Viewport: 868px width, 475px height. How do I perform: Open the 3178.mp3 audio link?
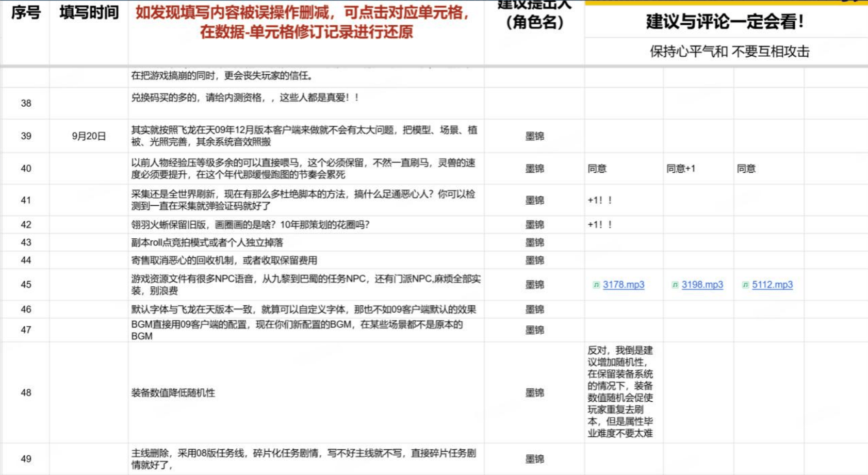624,285
